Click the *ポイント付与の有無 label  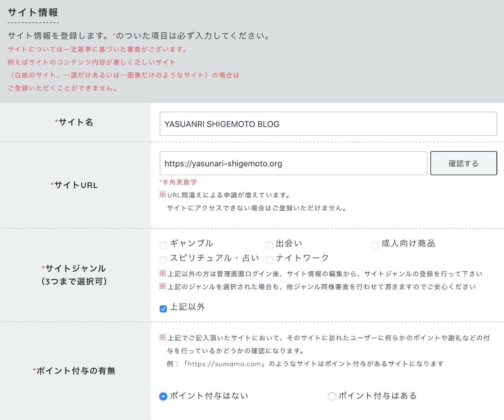tap(74, 371)
